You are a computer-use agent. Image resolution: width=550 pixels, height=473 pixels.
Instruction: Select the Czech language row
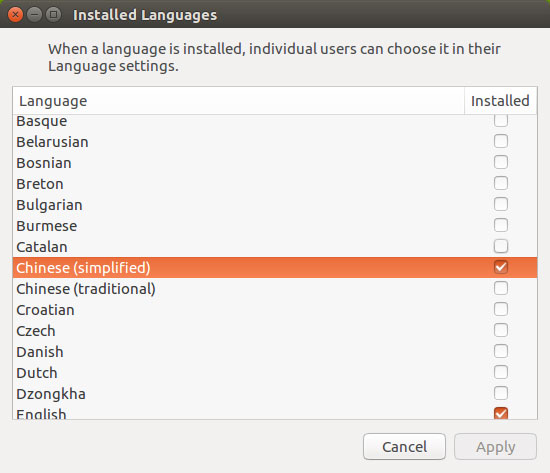tap(275, 331)
